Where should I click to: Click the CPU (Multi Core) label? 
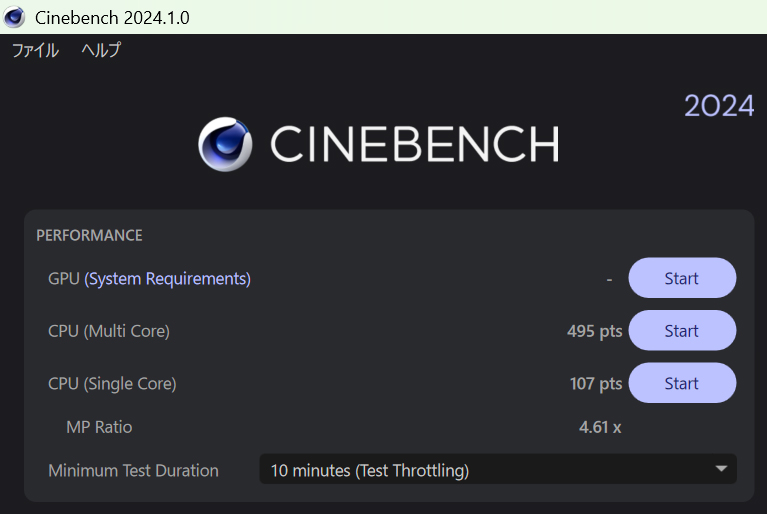[x=109, y=331]
